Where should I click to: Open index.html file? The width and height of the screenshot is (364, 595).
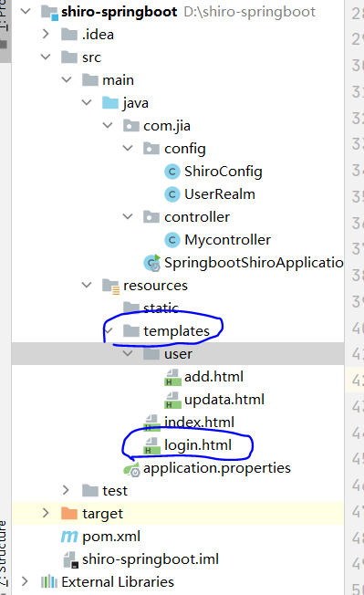[x=199, y=423]
